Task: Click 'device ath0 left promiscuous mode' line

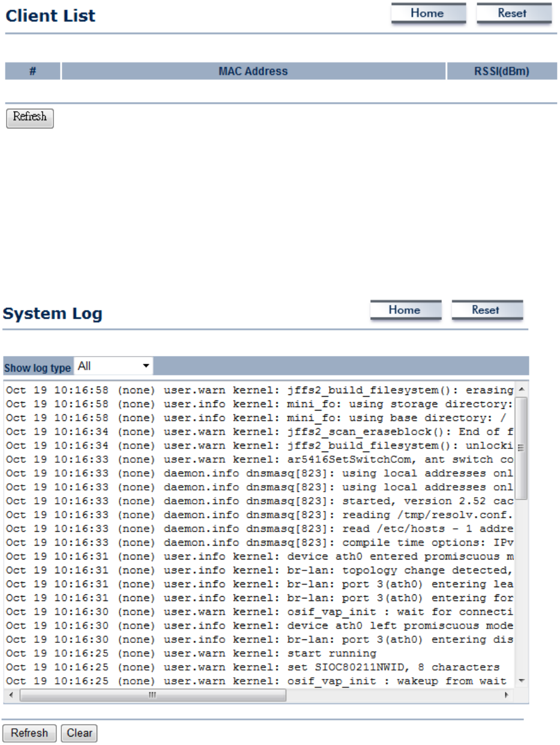Action: 259,624
